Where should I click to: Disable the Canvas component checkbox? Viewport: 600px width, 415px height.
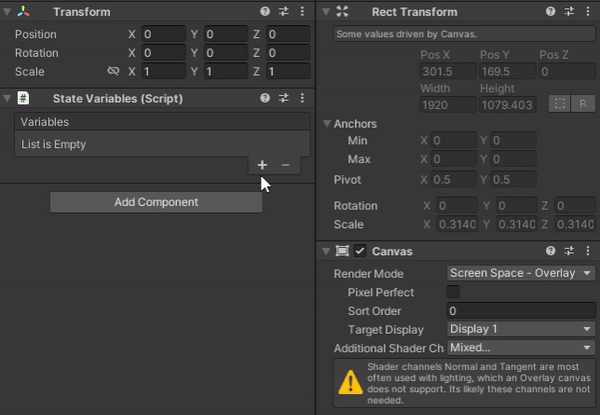pyautogui.click(x=360, y=251)
